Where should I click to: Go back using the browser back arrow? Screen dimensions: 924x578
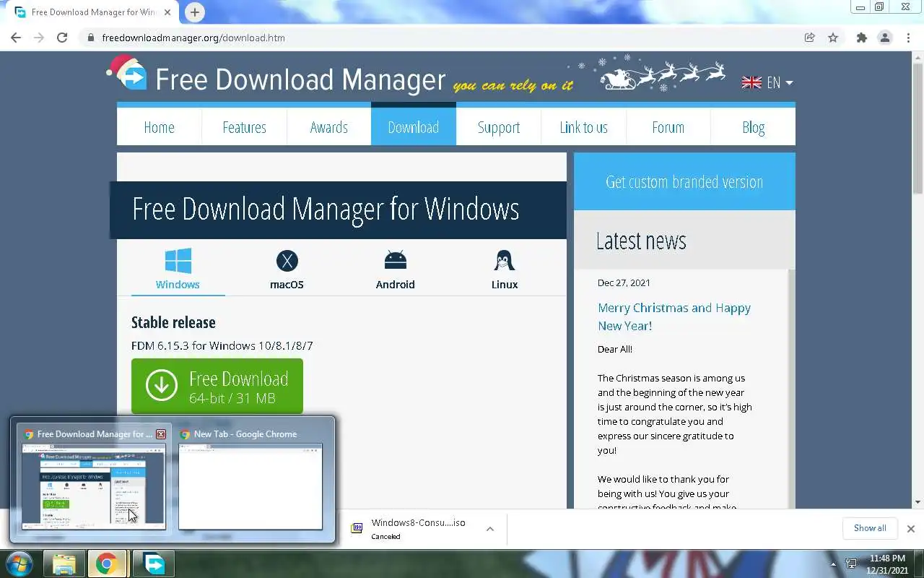(x=16, y=38)
